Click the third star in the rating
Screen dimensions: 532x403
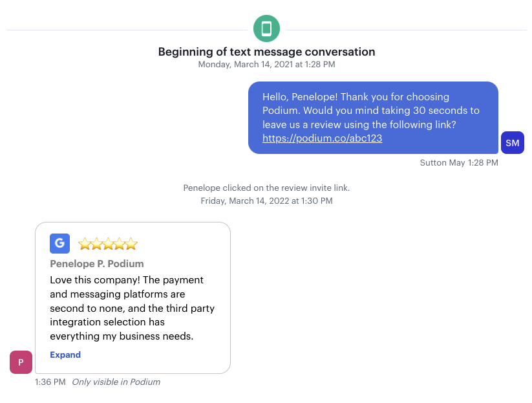(x=108, y=244)
